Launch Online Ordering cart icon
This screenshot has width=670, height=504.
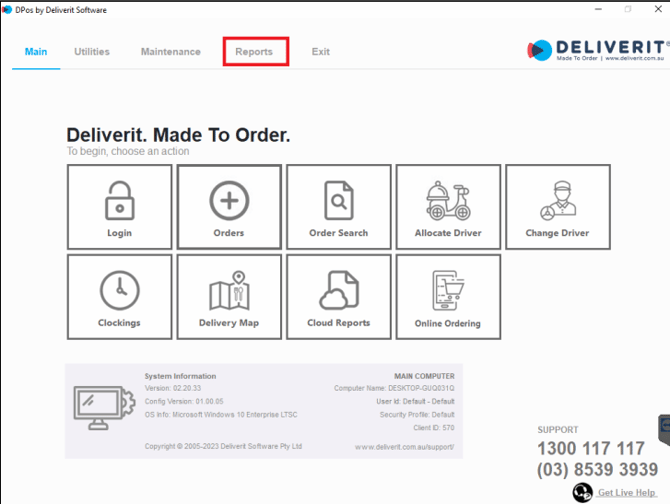click(x=448, y=290)
